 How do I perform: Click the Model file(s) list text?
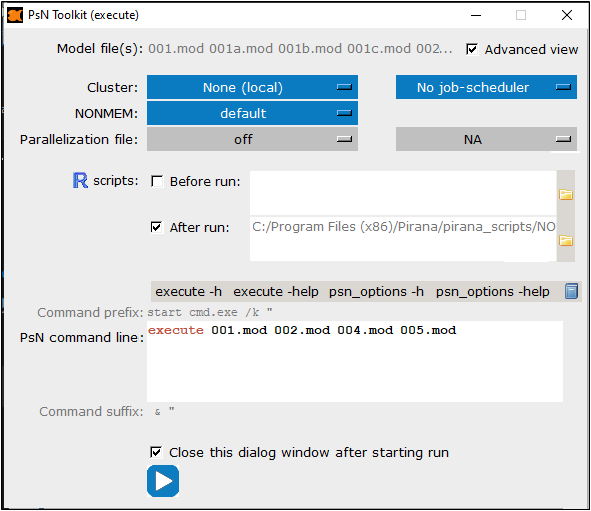(x=300, y=49)
